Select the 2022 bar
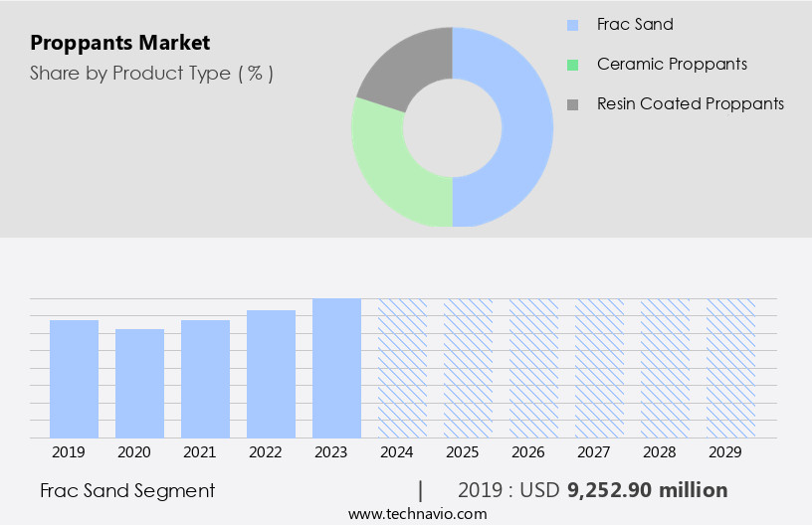 [272, 374]
